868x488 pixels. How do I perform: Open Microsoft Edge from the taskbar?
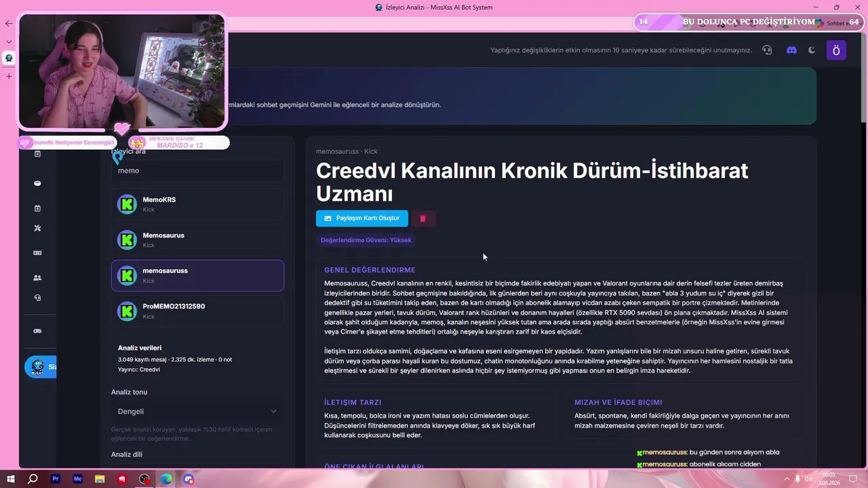166,479
